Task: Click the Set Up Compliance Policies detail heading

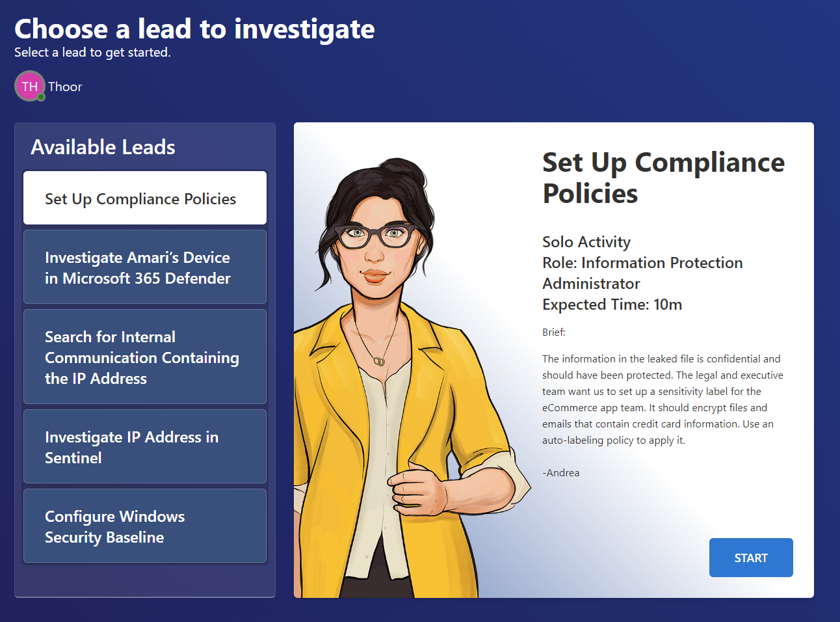Action: [x=663, y=178]
